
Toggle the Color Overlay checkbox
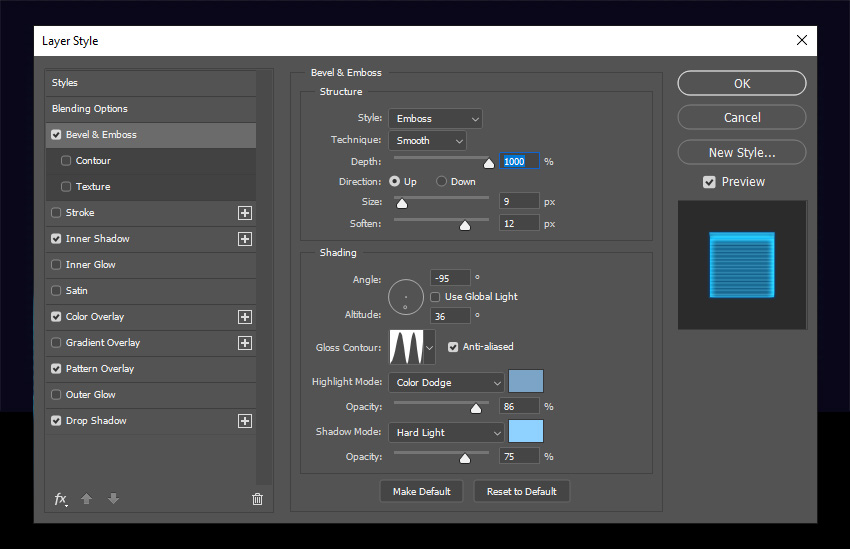[x=56, y=317]
